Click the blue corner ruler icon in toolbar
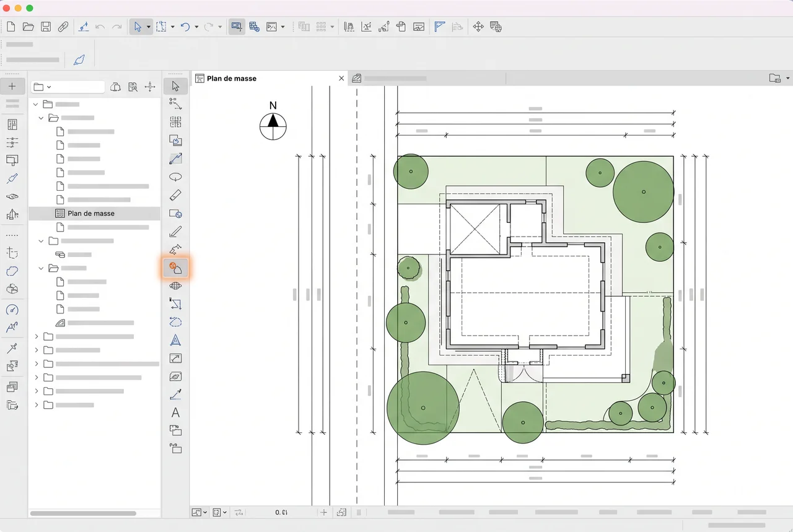Viewport: 793px width, 532px height. click(440, 27)
